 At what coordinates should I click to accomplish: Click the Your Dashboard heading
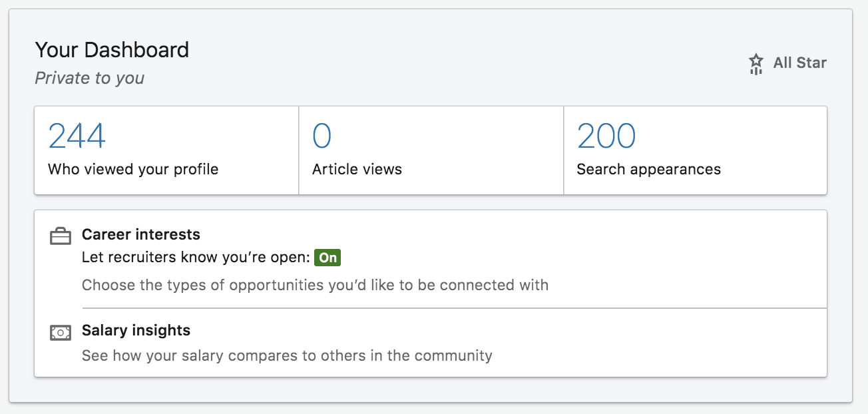pyautogui.click(x=112, y=50)
